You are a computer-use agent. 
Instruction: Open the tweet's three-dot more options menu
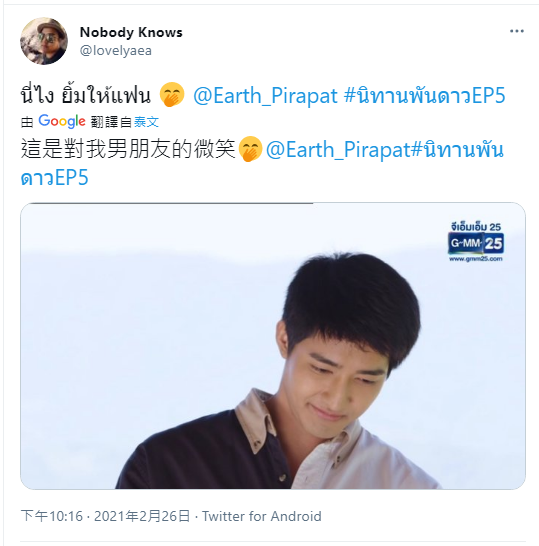[517, 31]
